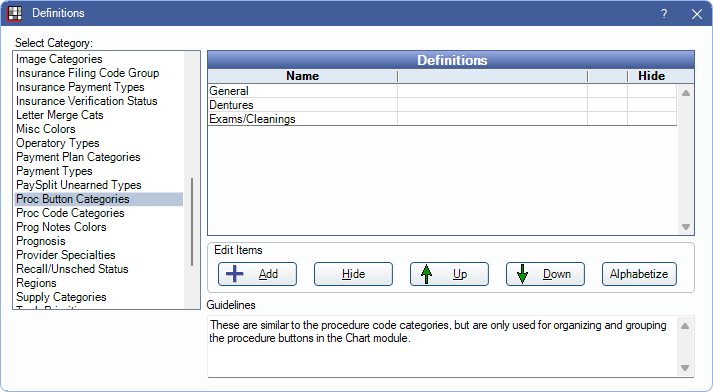Click the Name column header
The image size is (713, 392).
(302, 76)
